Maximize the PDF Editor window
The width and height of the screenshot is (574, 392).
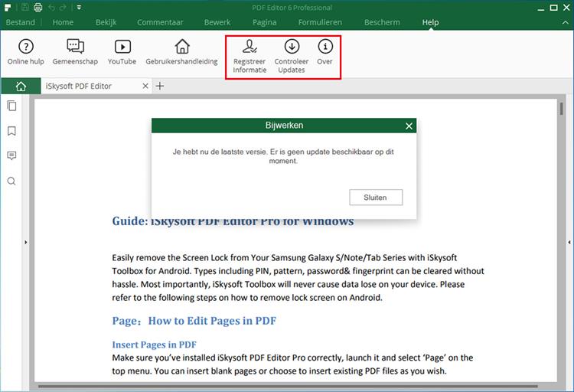(x=554, y=8)
